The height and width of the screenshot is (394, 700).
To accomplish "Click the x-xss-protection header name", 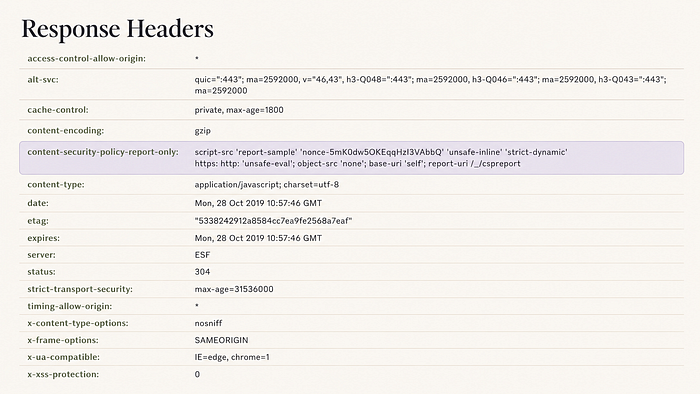I will coord(63,374).
